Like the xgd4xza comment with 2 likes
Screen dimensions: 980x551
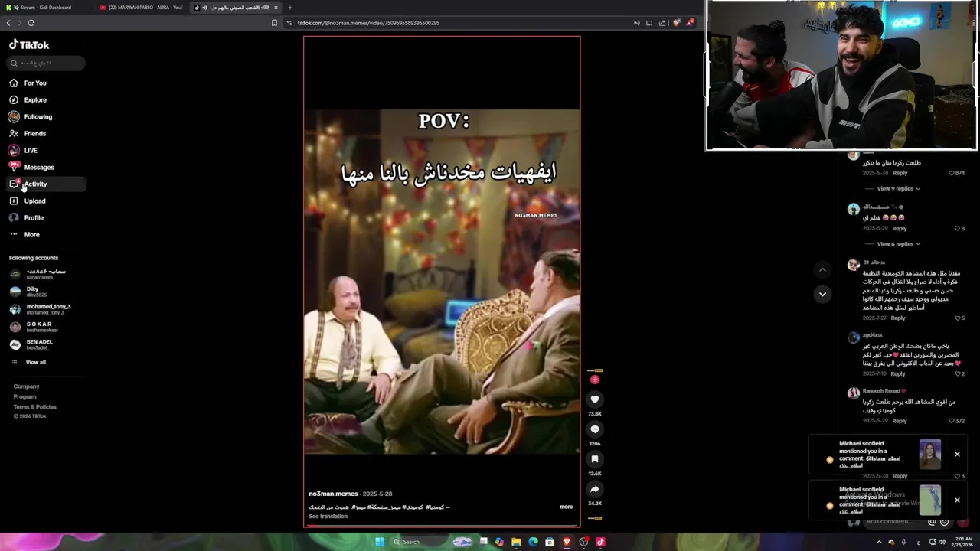957,373
